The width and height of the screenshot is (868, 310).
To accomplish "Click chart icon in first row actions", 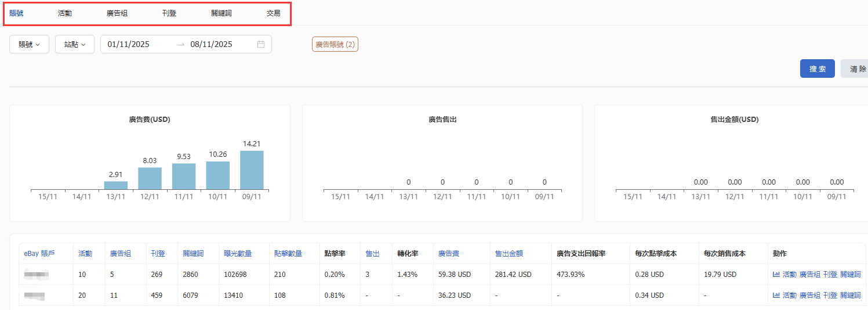I will tap(776, 274).
